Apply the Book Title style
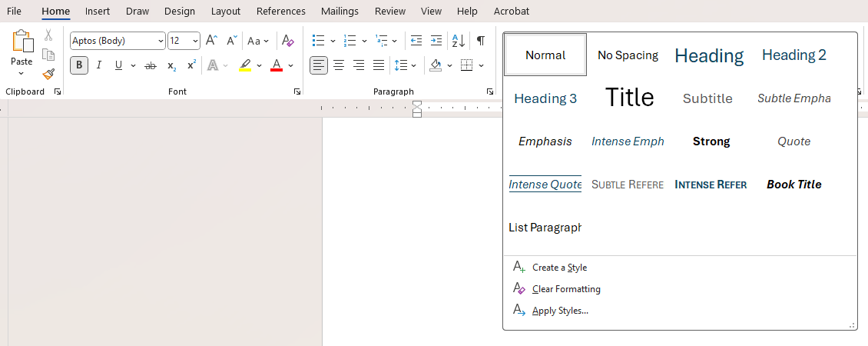Screen dimensions: 868x346 coord(793,184)
